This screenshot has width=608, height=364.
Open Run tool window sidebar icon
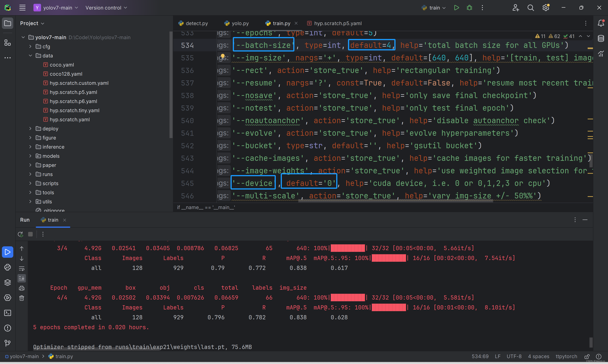(8, 252)
